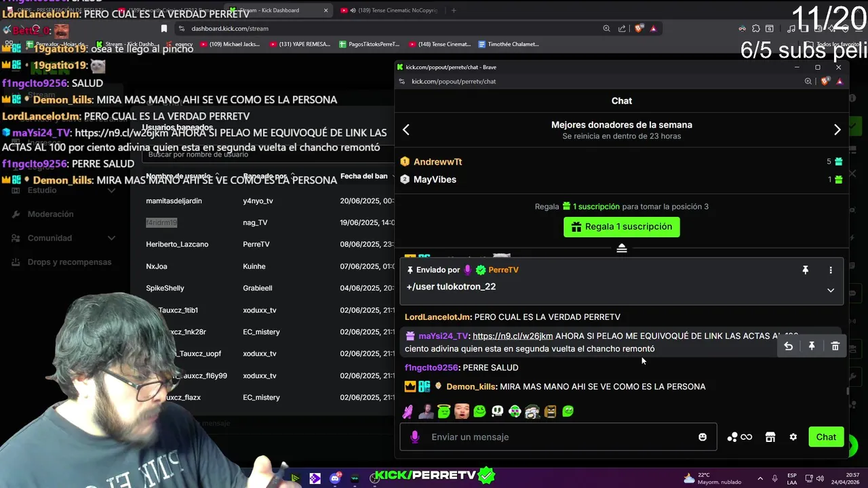Click banned user SpikeShelly
Viewport: 868px width, 488px height.
pyautogui.click(x=165, y=288)
